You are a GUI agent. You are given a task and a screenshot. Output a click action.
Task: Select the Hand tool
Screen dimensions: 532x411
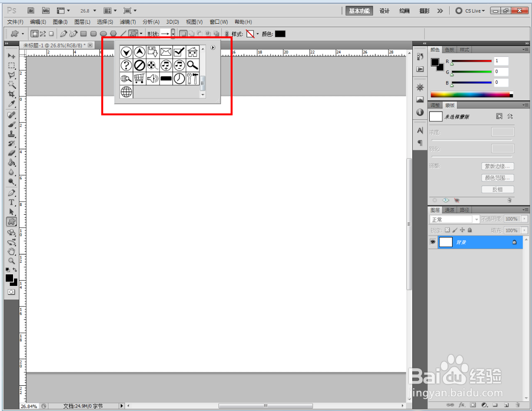click(x=12, y=252)
